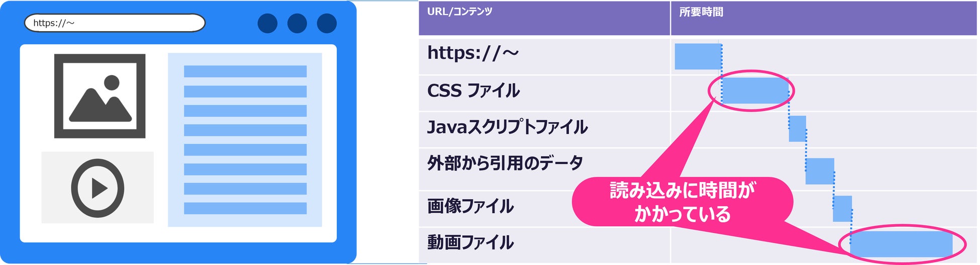
Task: Click the picture placeholder icon
Action: pyautogui.click(x=100, y=96)
